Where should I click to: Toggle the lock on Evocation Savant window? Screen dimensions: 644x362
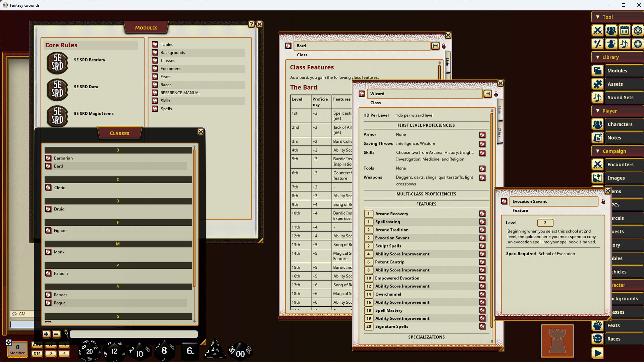[603, 202]
